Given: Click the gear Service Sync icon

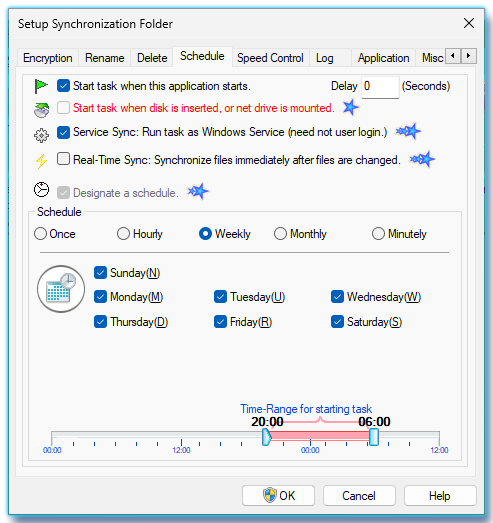Looking at the screenshot, I should click(x=41, y=135).
